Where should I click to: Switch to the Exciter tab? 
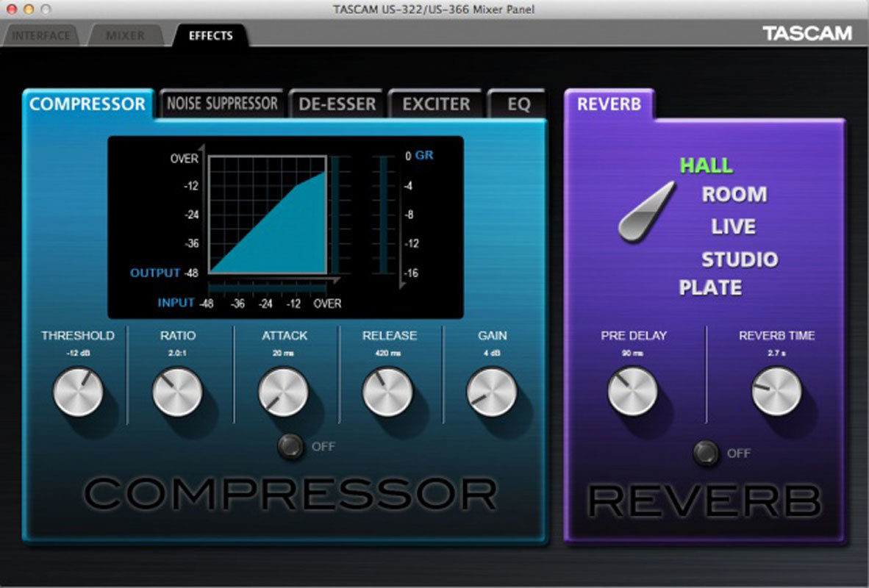pyautogui.click(x=436, y=104)
